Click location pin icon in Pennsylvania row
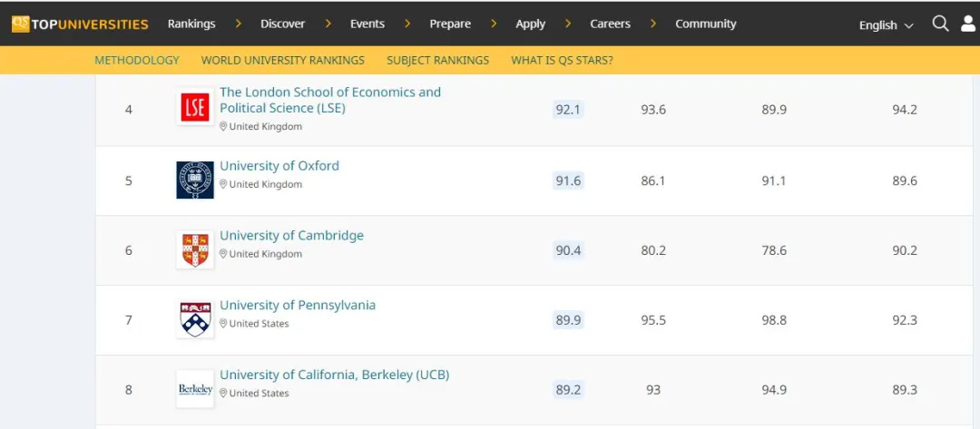The width and height of the screenshot is (980, 429). pos(223,324)
